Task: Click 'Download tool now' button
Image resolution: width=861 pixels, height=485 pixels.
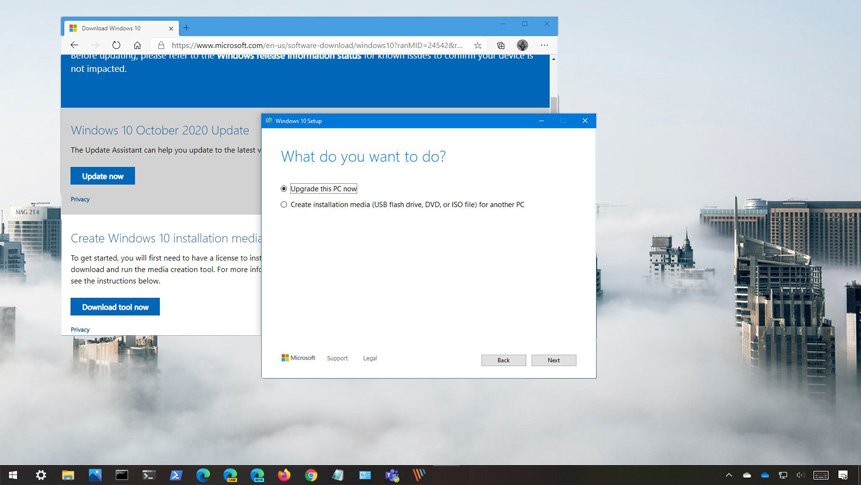Action: [115, 307]
